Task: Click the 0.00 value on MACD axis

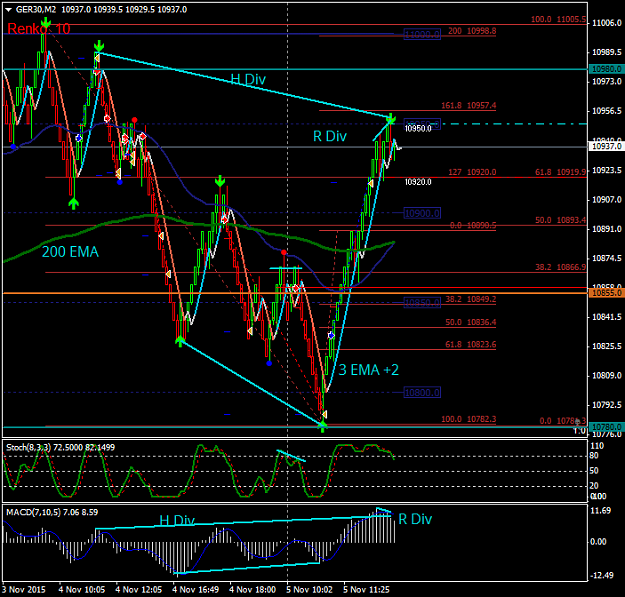Action: pos(598,542)
